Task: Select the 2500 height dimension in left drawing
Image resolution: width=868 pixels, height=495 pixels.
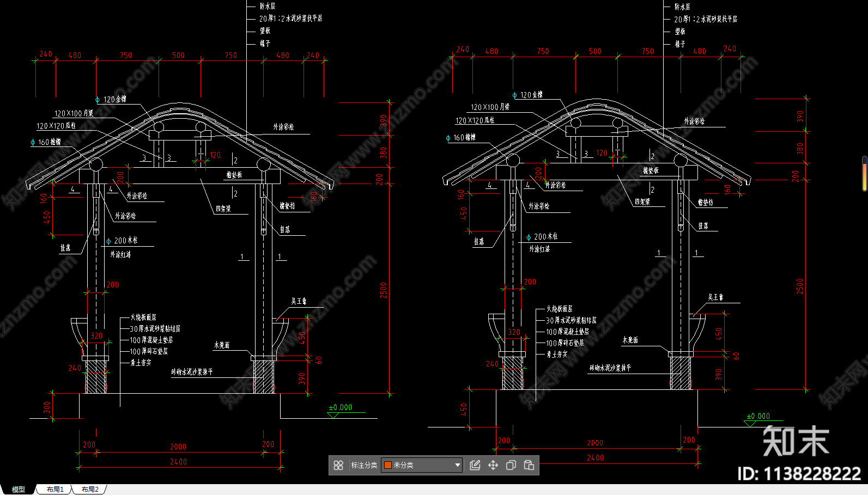Action: pos(384,290)
